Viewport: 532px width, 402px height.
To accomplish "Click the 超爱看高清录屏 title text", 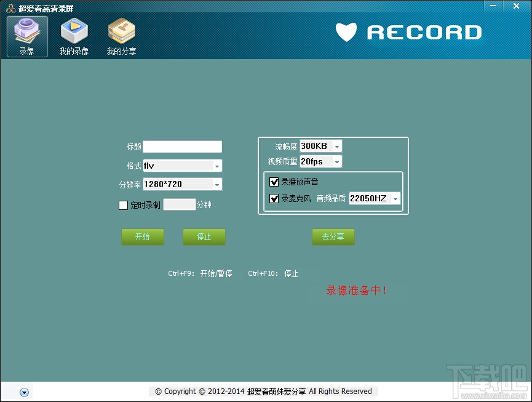I will (46, 8).
